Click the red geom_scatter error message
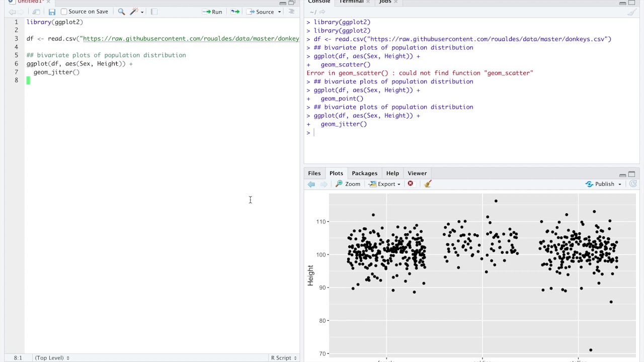This screenshot has height=362, width=644. [x=420, y=73]
